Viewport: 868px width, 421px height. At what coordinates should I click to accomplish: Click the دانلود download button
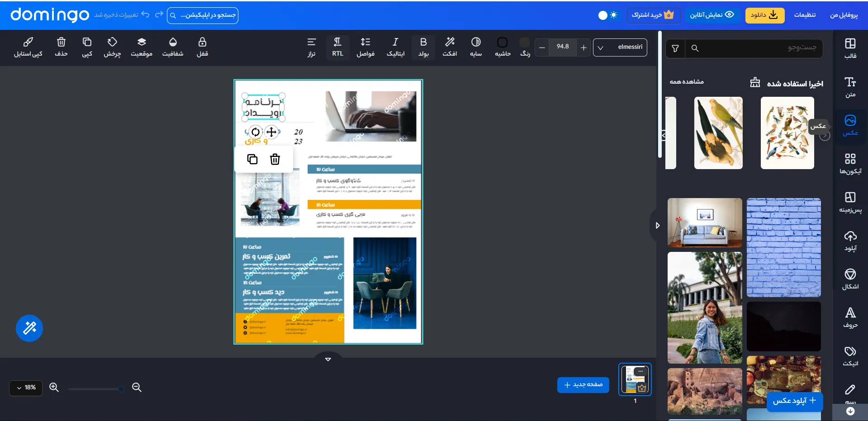[x=764, y=15]
